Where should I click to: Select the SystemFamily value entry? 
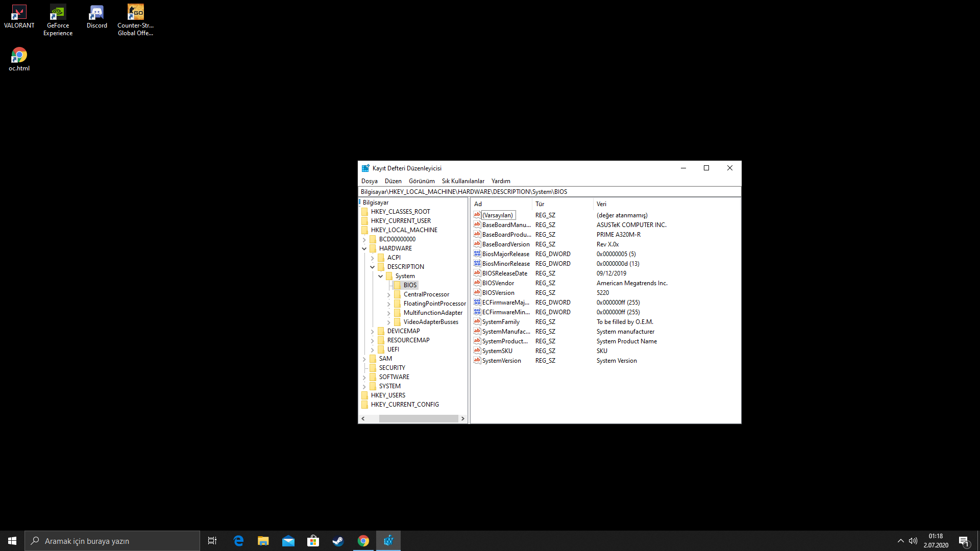point(500,322)
